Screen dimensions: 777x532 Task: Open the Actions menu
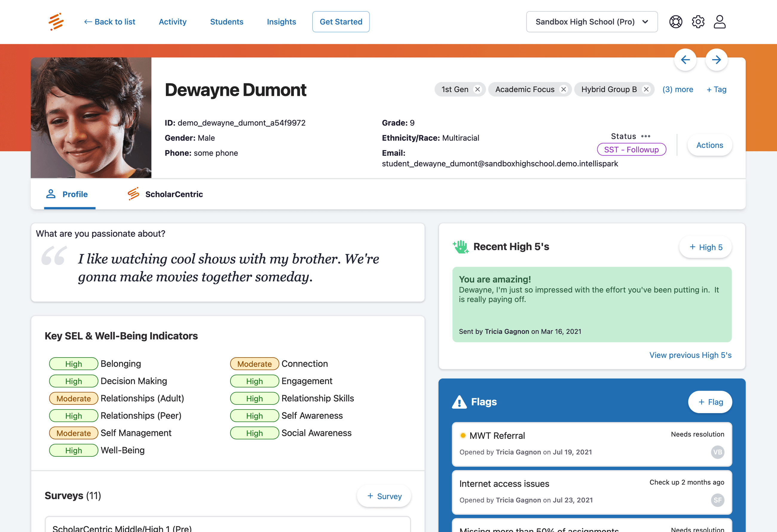coord(709,145)
